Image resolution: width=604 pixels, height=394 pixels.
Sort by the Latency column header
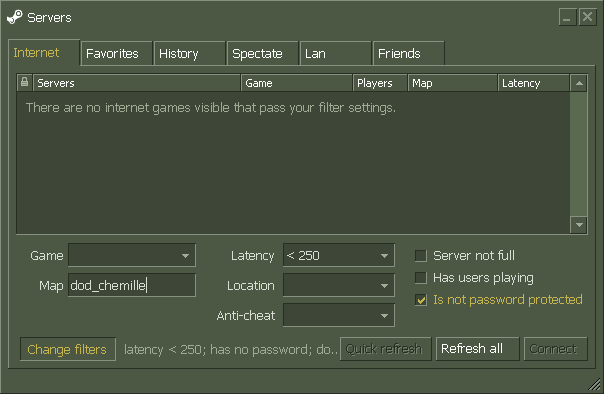(534, 83)
